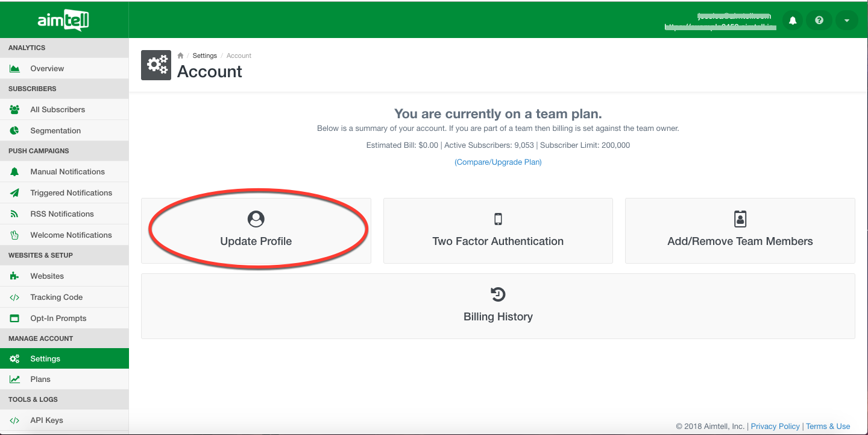Click the home icon in breadcrumb
This screenshot has height=435, width=868.
pos(180,56)
